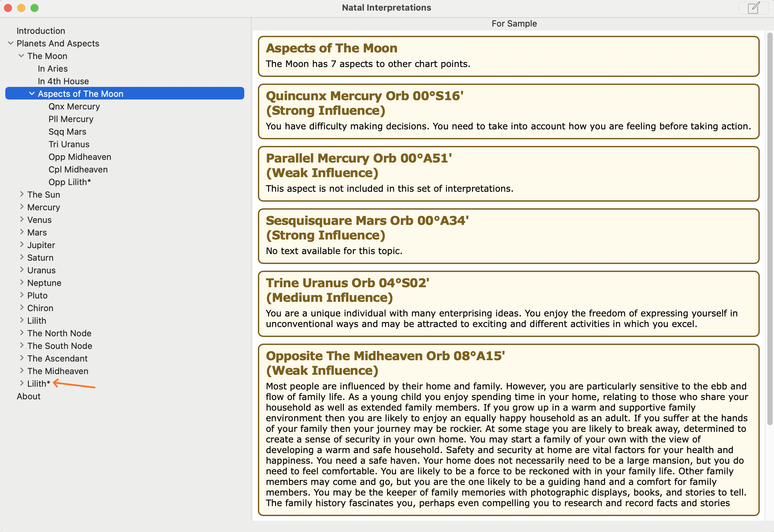Click Aspects of The Moon card heading
774x532 pixels.
332,48
